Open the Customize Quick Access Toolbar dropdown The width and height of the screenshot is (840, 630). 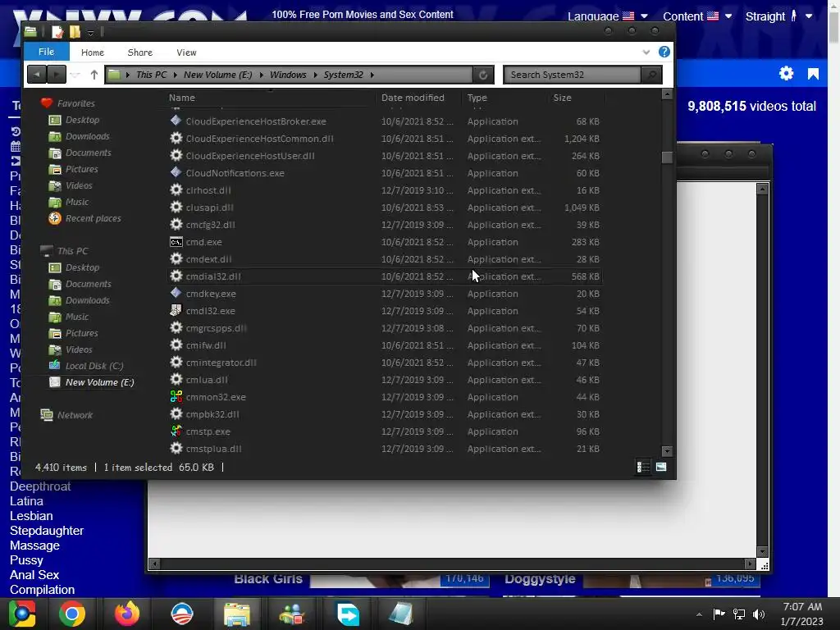(x=90, y=33)
